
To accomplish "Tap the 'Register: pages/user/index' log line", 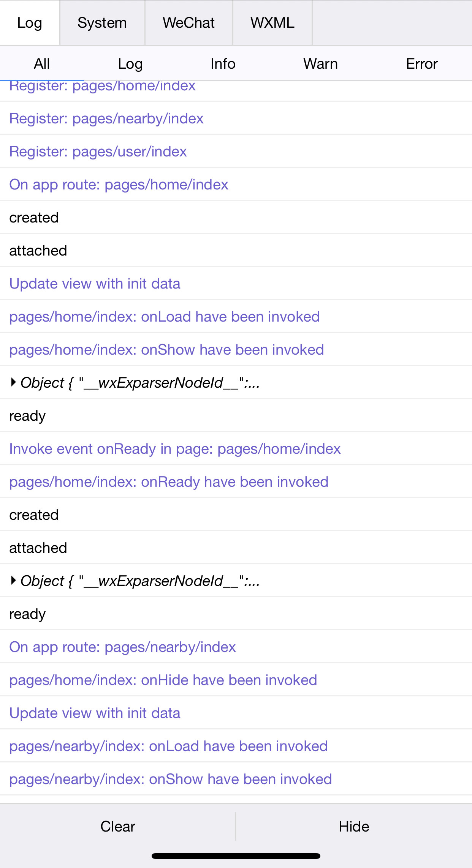I will click(x=236, y=151).
